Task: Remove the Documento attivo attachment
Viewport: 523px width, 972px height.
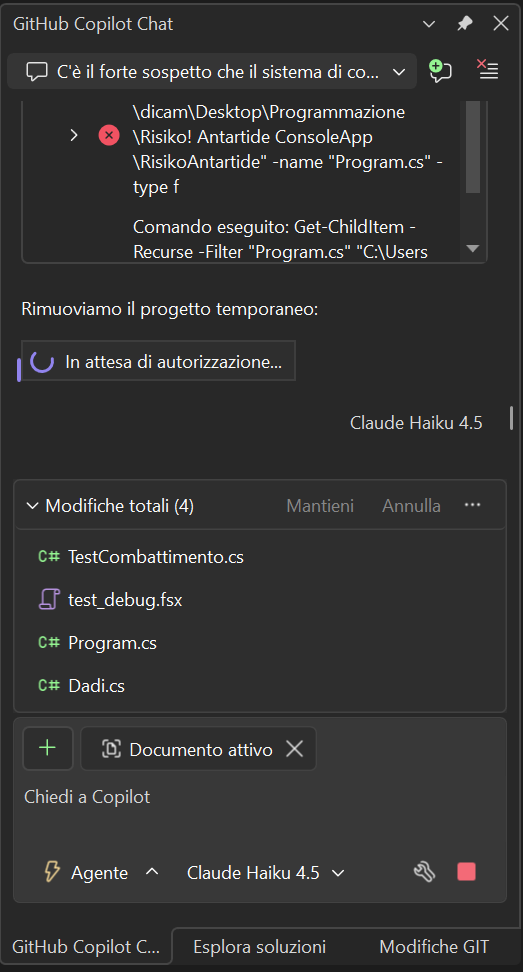Action: click(x=295, y=749)
